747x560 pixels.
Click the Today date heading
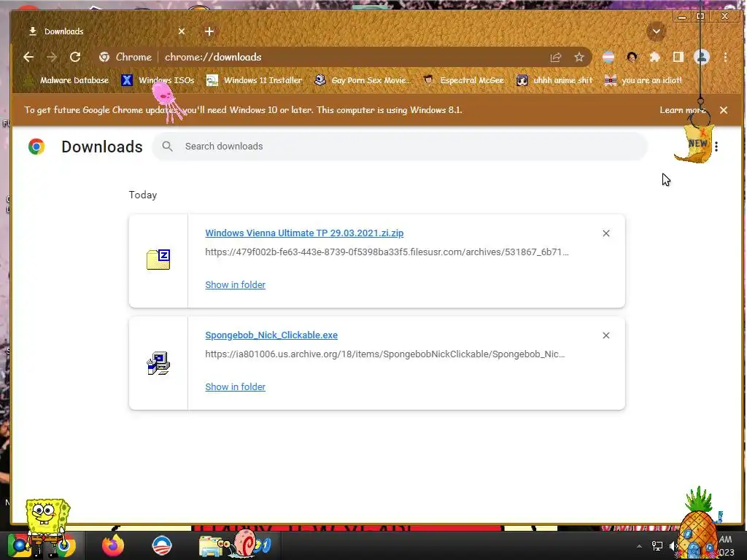143,195
